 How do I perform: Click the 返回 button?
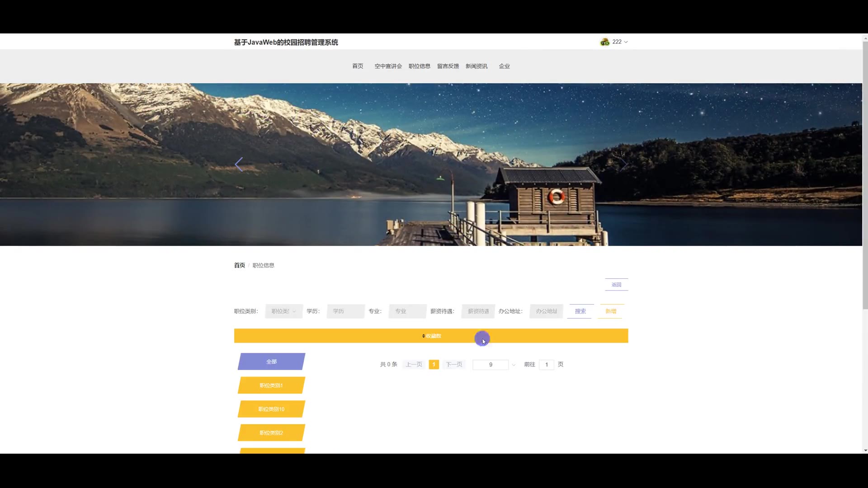(x=616, y=285)
